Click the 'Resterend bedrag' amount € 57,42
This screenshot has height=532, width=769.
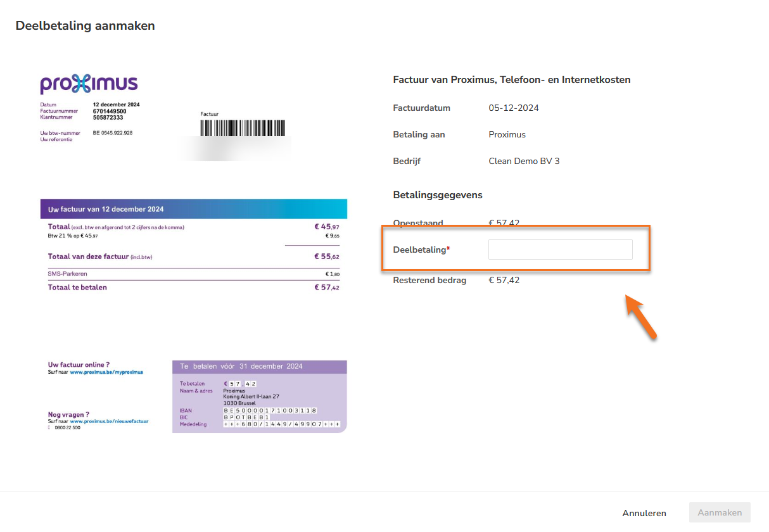pyautogui.click(x=504, y=280)
